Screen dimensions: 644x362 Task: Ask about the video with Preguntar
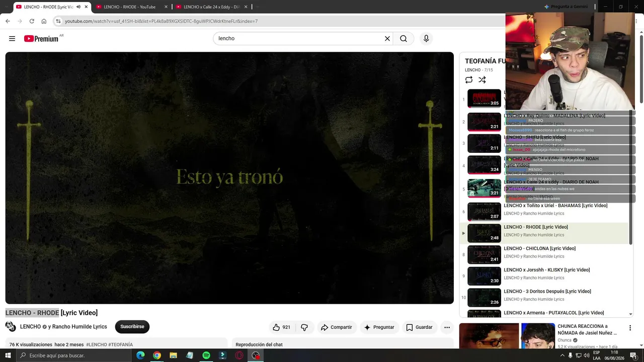379,327
